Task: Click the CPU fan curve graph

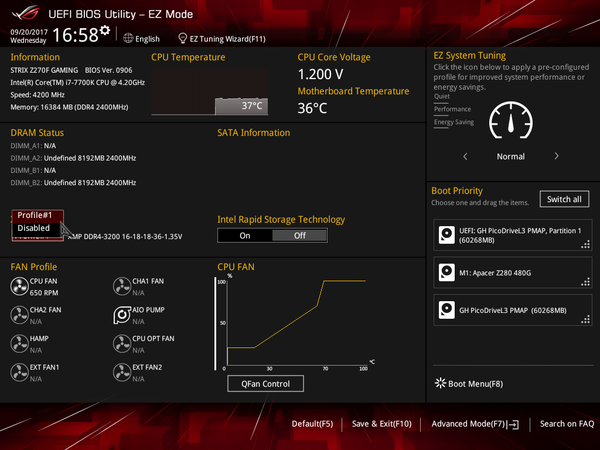Action: coord(295,322)
